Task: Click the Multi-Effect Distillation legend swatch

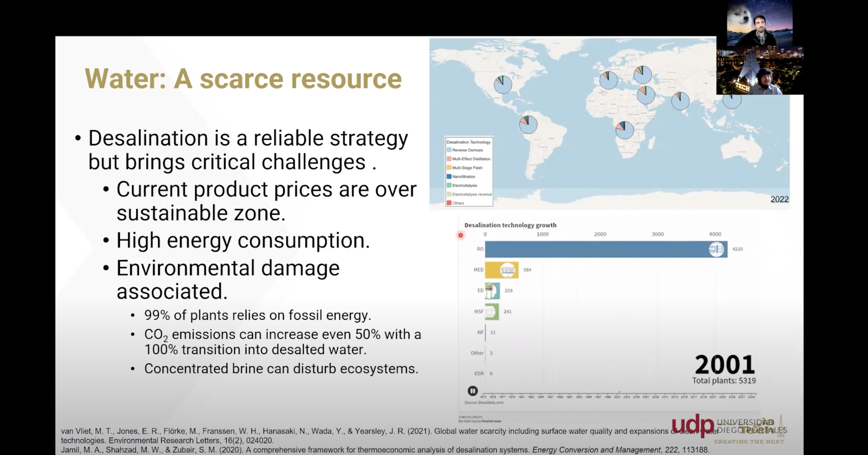Action: tap(449, 159)
